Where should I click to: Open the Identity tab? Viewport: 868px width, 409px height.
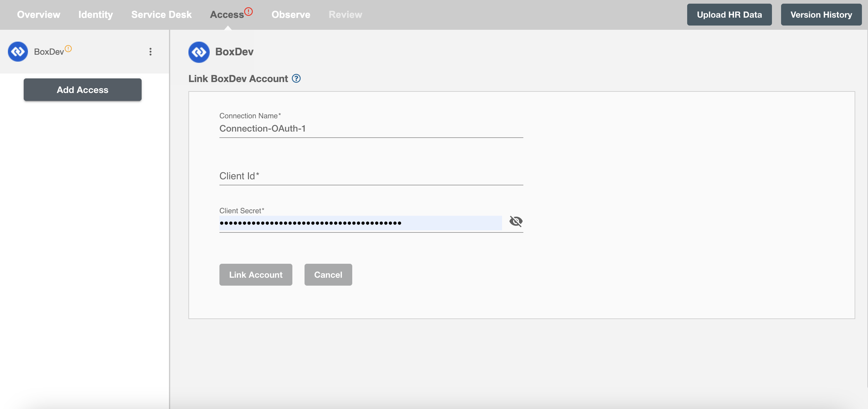96,15
